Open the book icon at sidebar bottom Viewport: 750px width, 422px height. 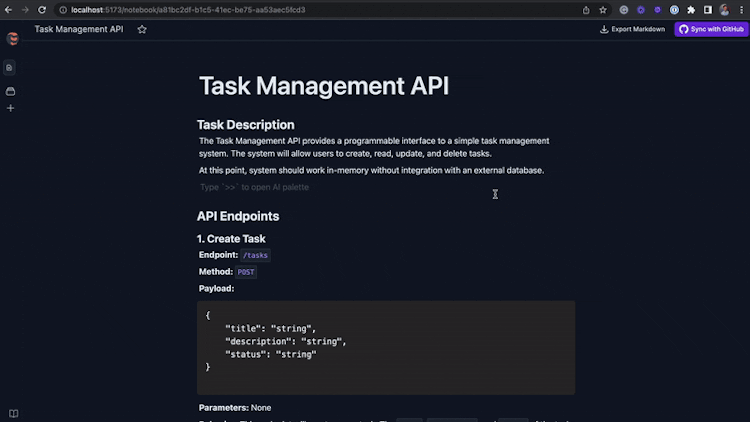[x=12, y=413]
